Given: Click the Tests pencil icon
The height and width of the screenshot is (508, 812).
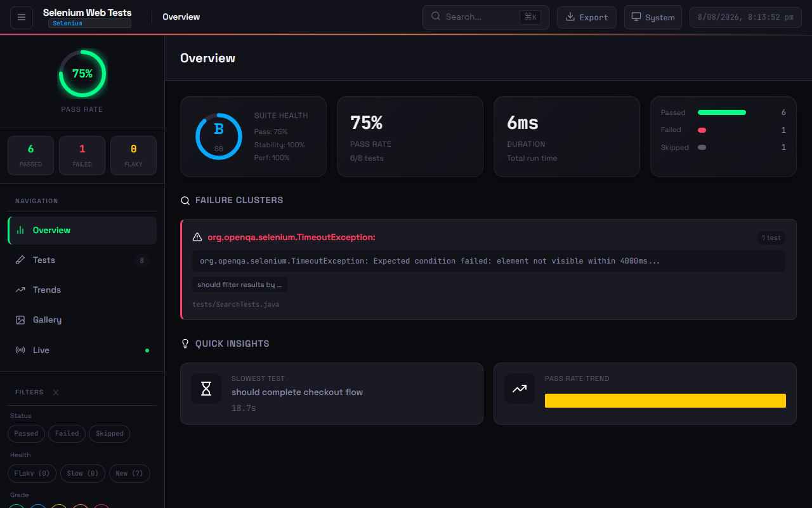Looking at the screenshot, I should (x=20, y=260).
